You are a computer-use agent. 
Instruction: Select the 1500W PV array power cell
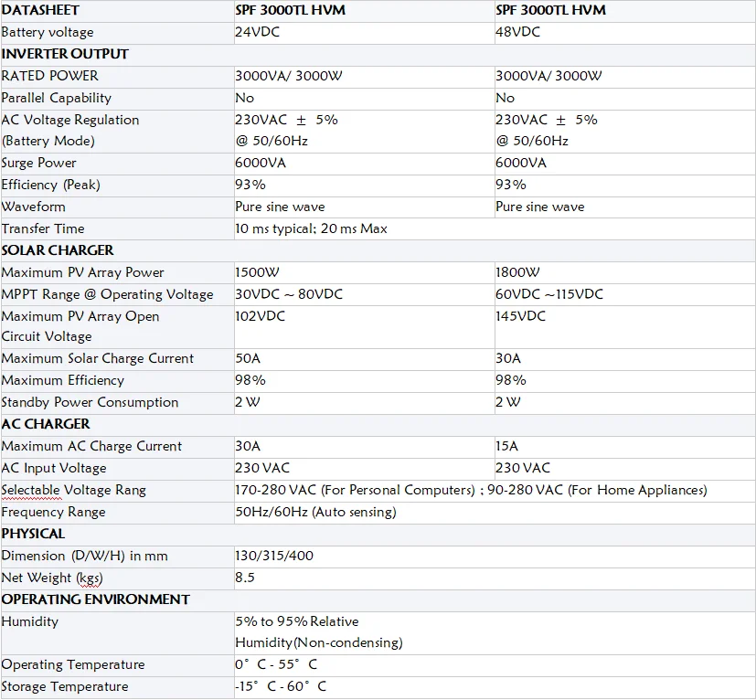365,273
